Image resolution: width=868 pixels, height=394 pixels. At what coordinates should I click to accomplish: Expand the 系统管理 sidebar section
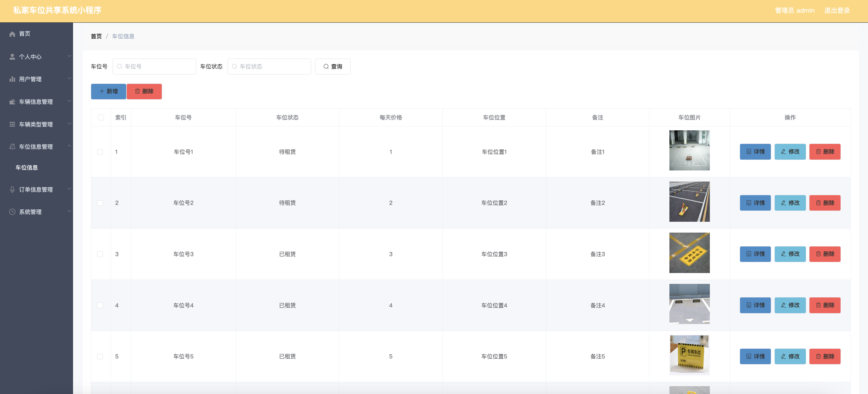[36, 212]
